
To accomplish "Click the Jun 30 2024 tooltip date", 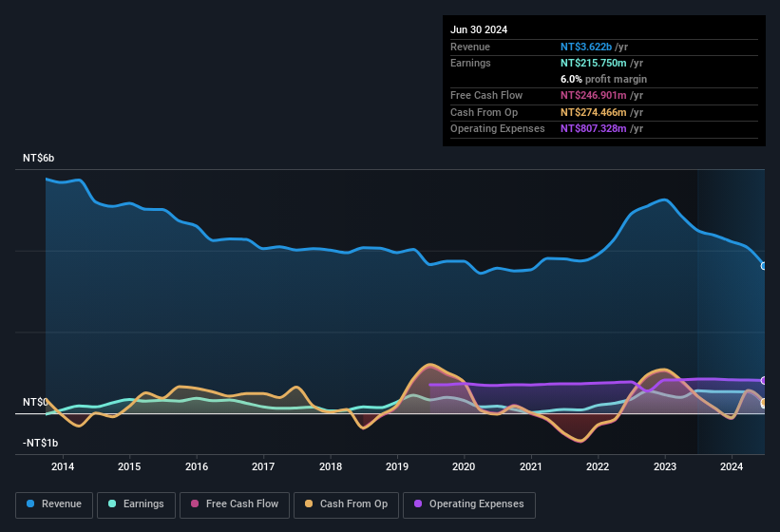I will pyautogui.click(x=479, y=29).
